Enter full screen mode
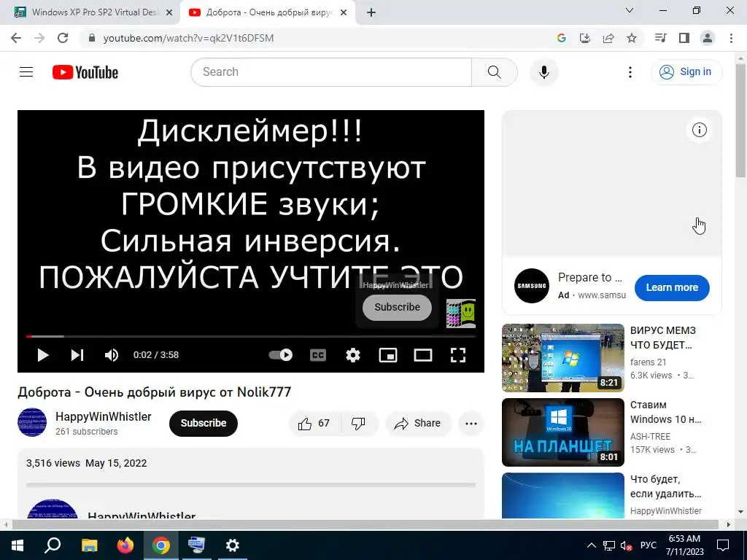Screen dimensions: 747x560 tap(458, 355)
